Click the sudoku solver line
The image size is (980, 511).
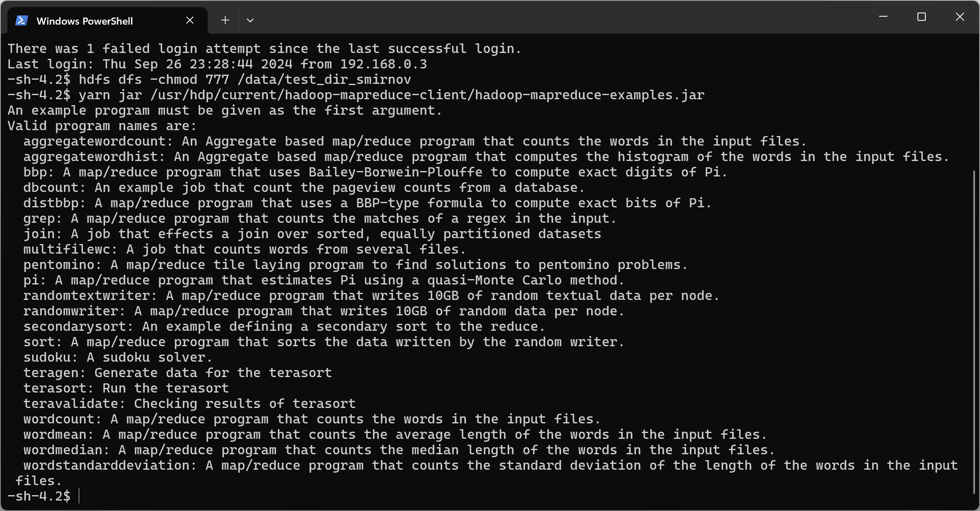(x=118, y=357)
